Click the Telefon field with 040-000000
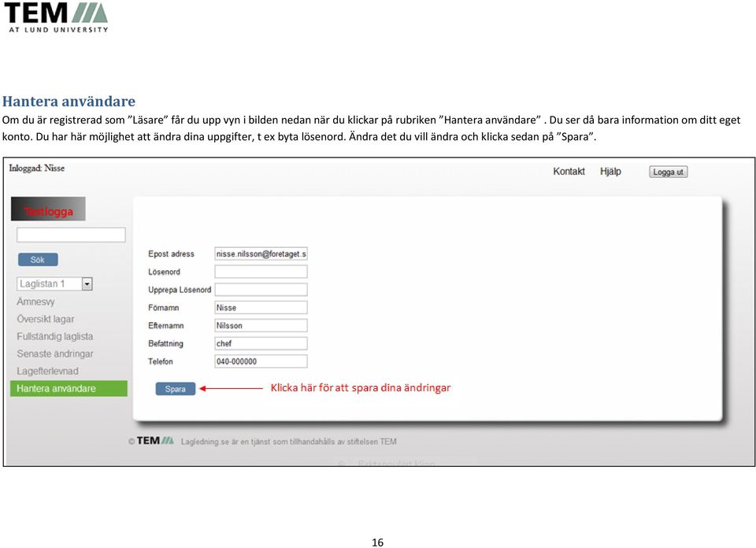The image size is (756, 548). tap(261, 361)
